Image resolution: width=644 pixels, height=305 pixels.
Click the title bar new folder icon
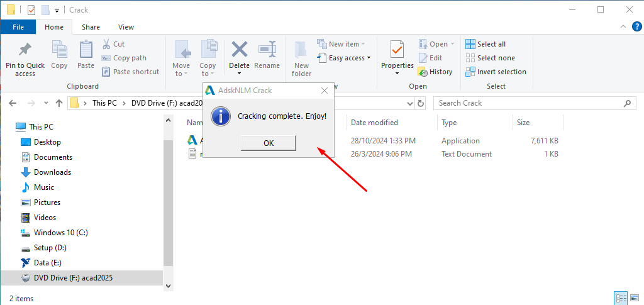pos(45,10)
